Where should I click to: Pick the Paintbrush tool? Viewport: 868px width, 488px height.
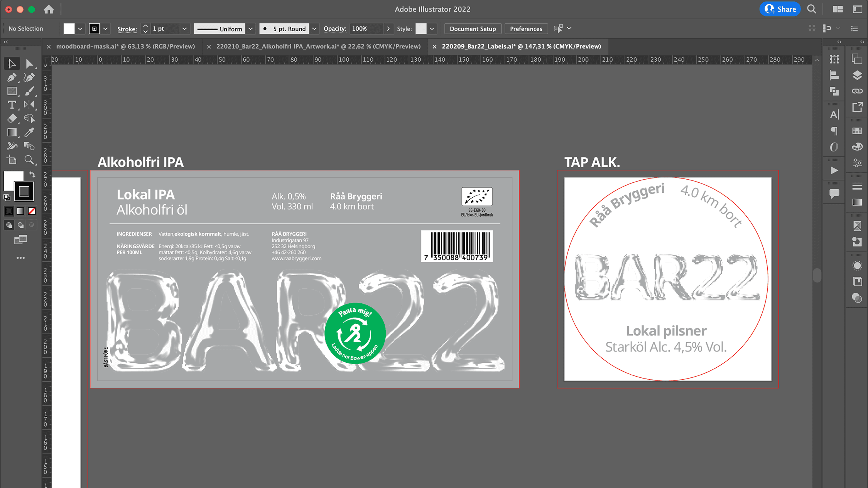[29, 91]
